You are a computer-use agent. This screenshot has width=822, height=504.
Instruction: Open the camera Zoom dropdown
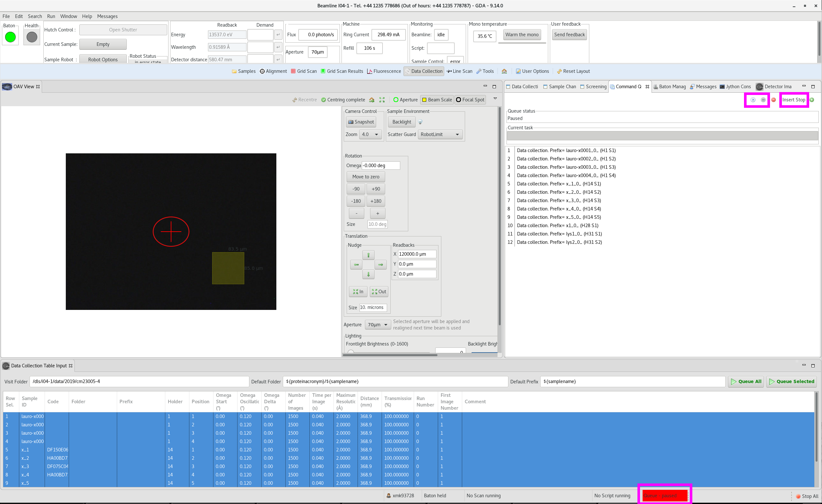click(x=370, y=134)
